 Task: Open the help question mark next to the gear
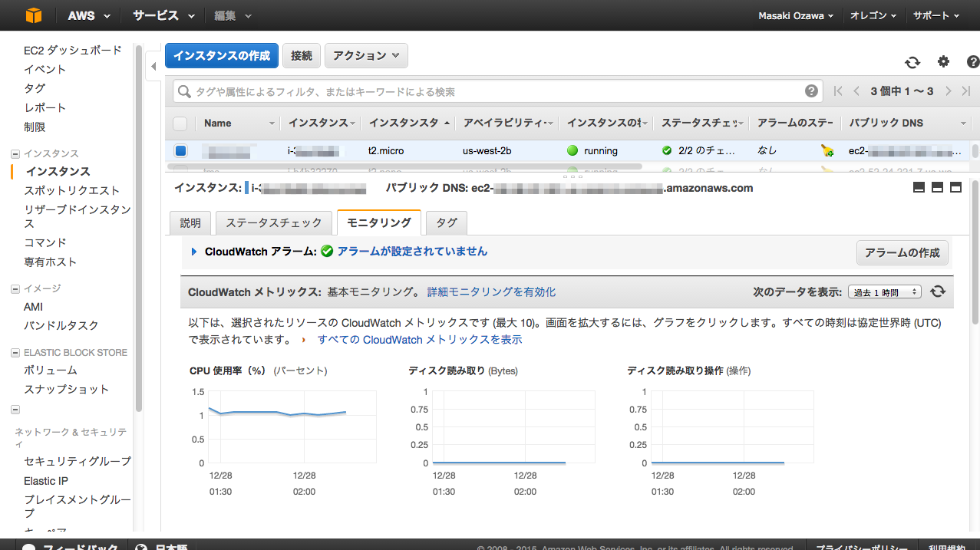(x=972, y=61)
